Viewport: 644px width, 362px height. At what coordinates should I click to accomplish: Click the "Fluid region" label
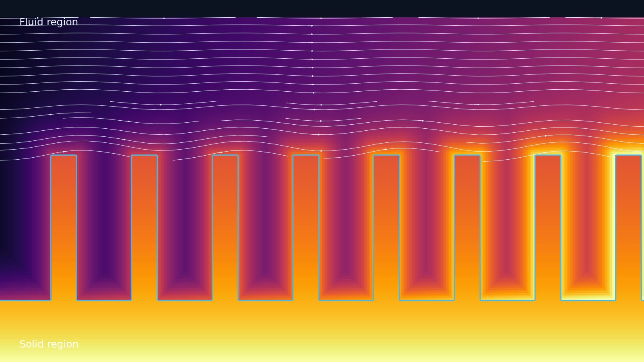pyautogui.click(x=49, y=22)
